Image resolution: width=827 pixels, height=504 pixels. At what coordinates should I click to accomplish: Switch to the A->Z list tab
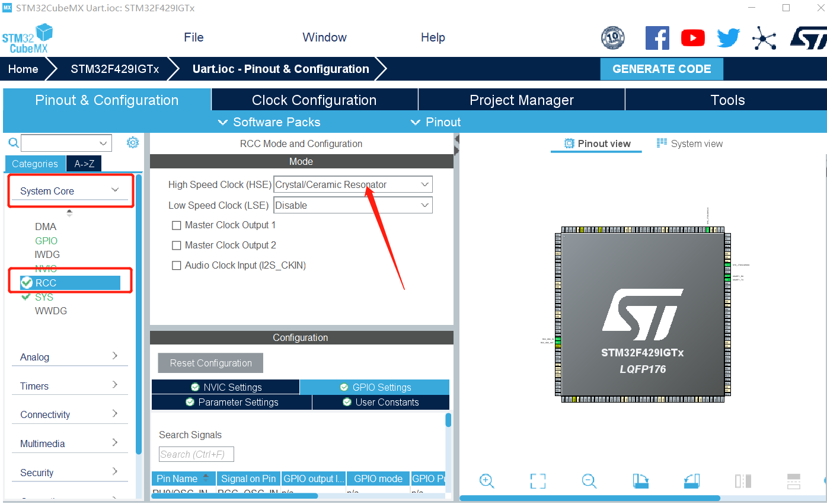[84, 164]
